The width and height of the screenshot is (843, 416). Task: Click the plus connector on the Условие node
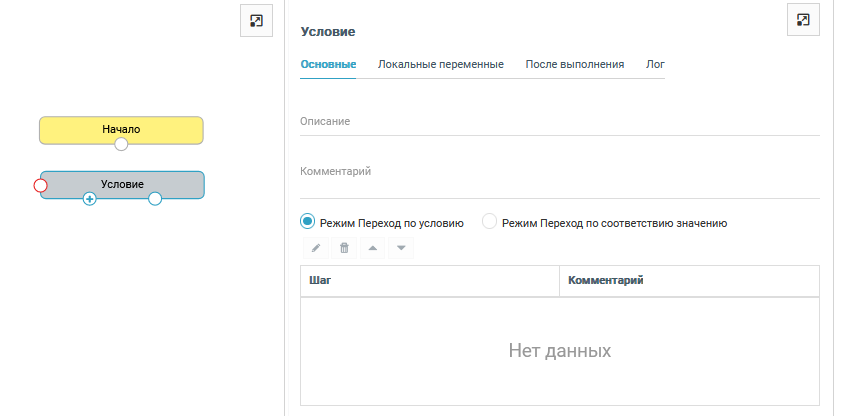click(89, 199)
